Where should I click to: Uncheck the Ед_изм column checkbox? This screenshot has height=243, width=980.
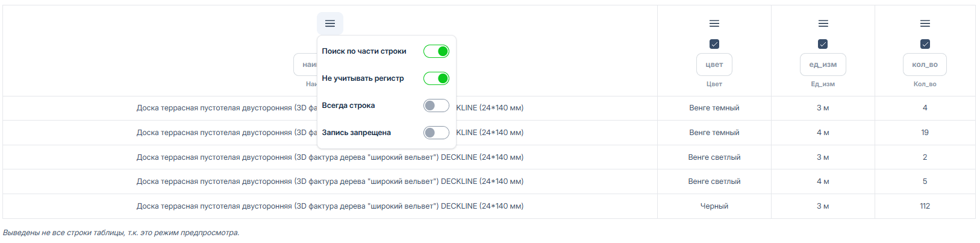[823, 44]
